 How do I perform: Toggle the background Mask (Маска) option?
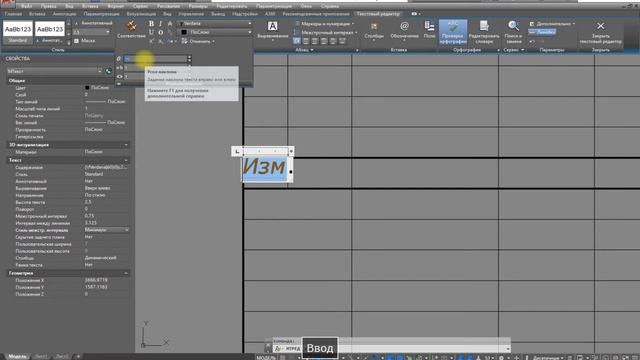(85, 41)
